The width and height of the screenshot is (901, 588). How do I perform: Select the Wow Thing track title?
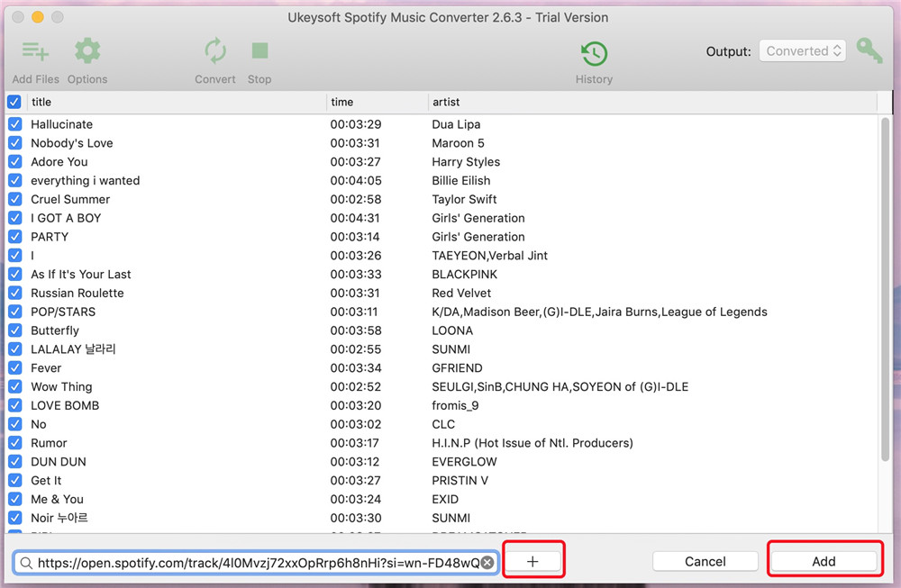61,387
